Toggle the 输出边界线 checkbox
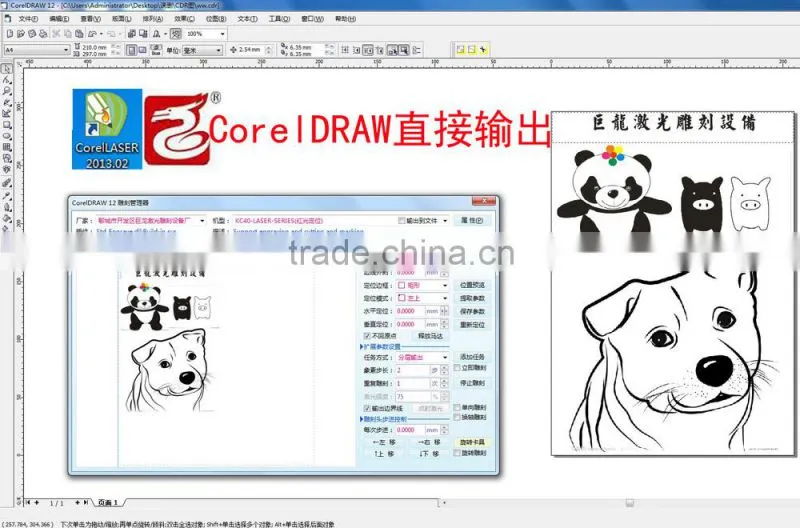The height and width of the screenshot is (528, 800). coord(367,408)
